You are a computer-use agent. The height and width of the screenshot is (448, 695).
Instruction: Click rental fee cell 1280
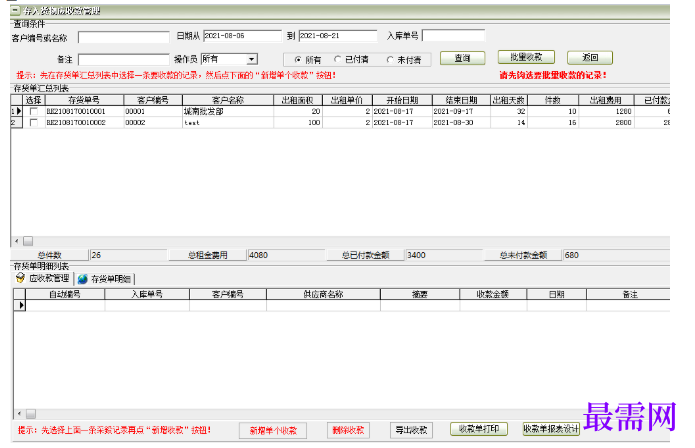pos(606,111)
